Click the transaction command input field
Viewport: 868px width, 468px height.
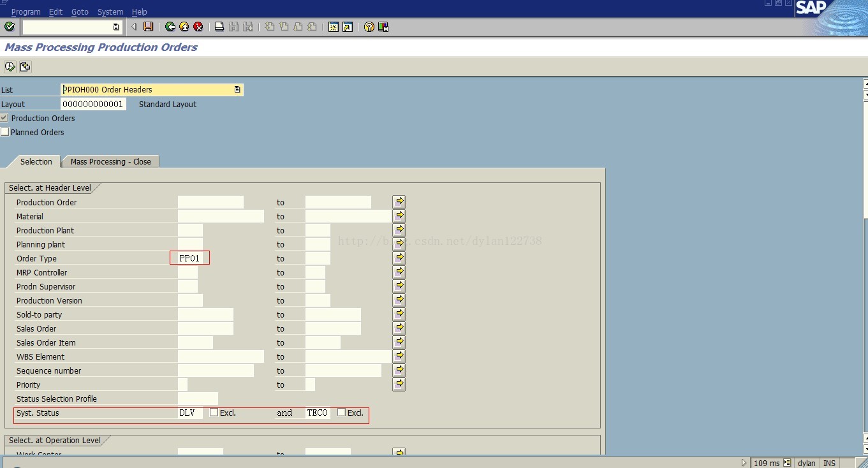67,27
